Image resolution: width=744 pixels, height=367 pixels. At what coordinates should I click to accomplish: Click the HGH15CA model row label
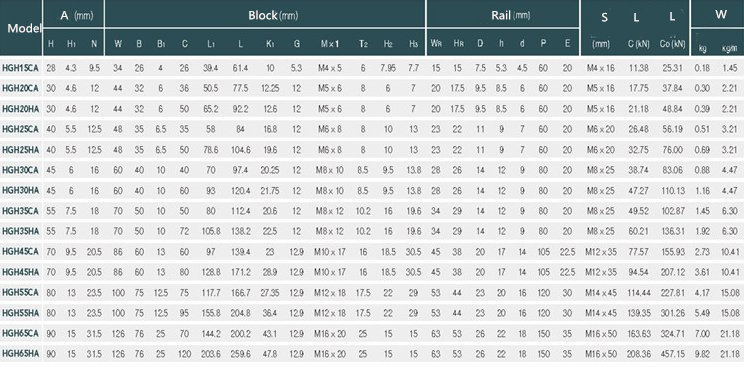coord(20,68)
